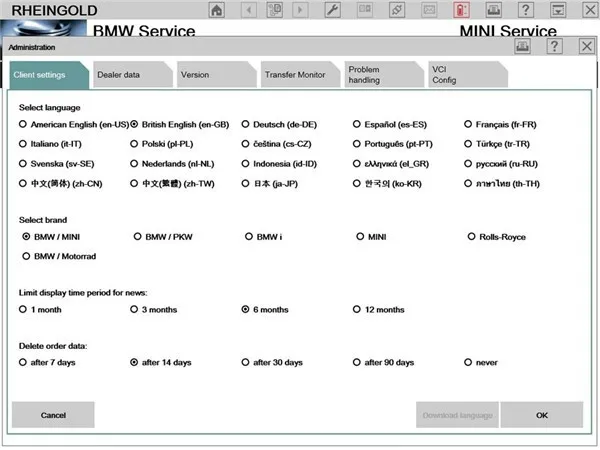Select Nederlands (nl-NL) language
This screenshot has height=450, width=600.
click(x=172, y=164)
